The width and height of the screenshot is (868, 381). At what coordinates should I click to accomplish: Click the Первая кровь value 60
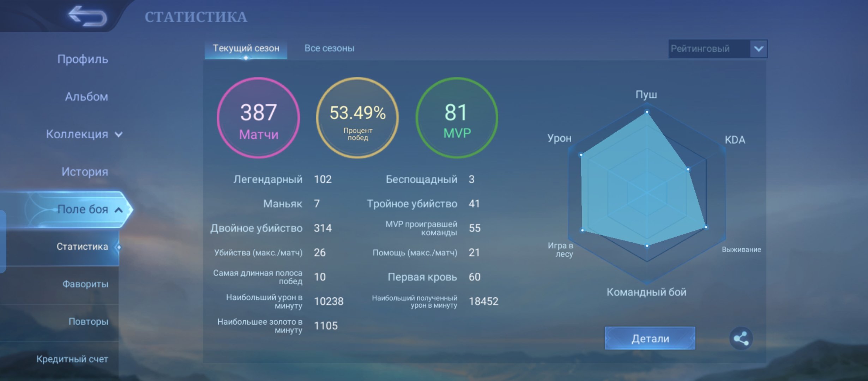click(x=475, y=277)
